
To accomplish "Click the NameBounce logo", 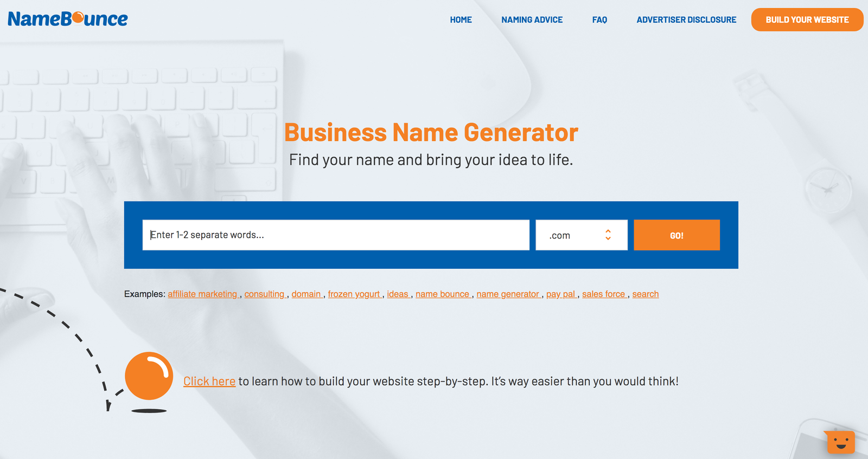I will [x=68, y=19].
